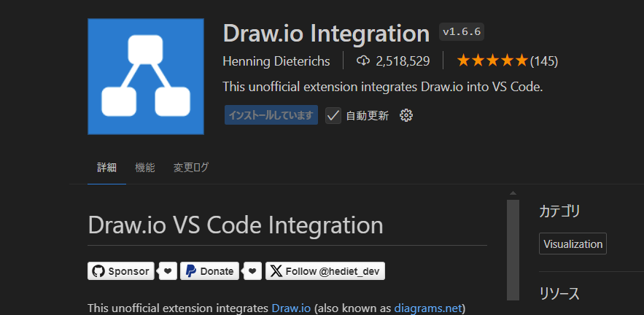Open the extension settings gear icon
644x315 pixels.
406,116
